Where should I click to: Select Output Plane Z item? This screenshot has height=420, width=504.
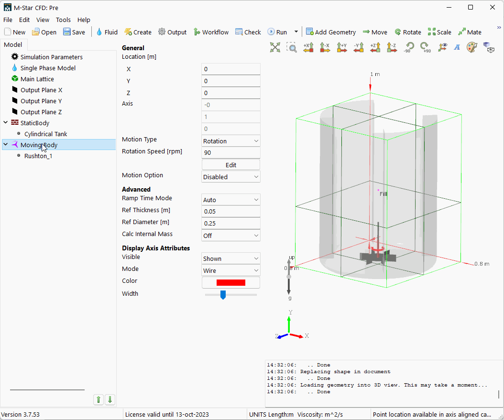point(41,112)
